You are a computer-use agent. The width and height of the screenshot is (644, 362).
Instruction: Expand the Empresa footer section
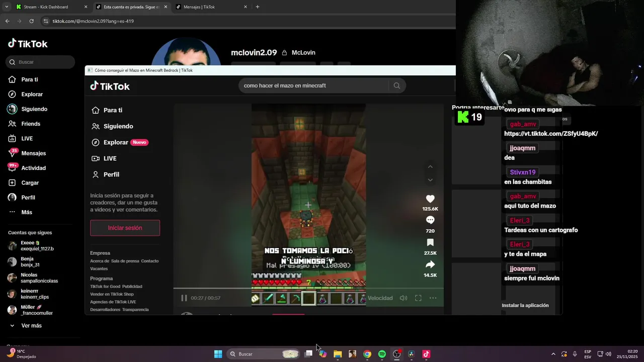click(100, 253)
